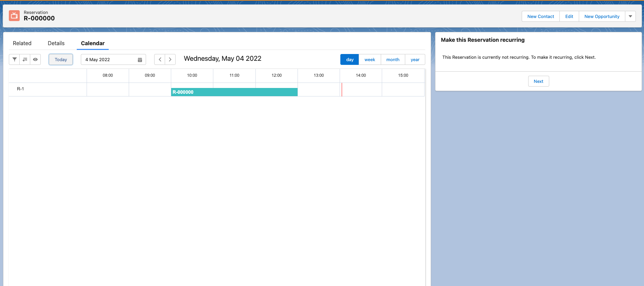Image resolution: width=644 pixels, height=286 pixels.
Task: Switch calendar to month view
Action: click(393, 59)
